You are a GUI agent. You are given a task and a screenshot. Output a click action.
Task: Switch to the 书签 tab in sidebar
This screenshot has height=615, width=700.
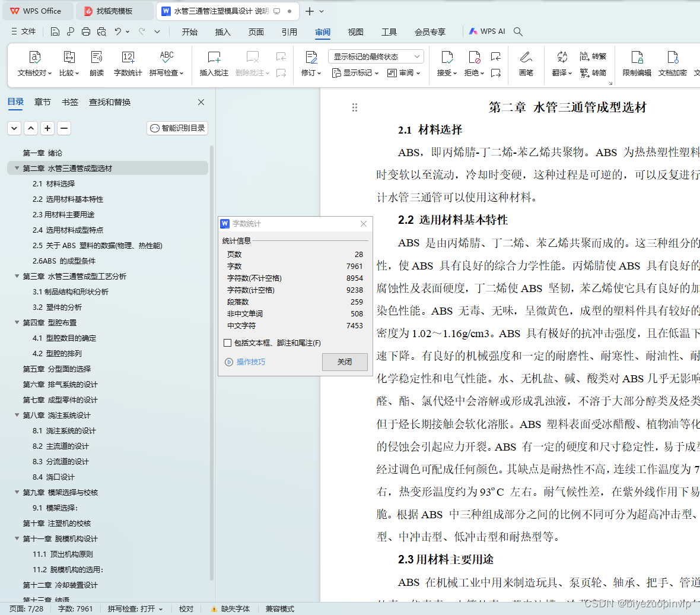pyautogui.click(x=69, y=102)
